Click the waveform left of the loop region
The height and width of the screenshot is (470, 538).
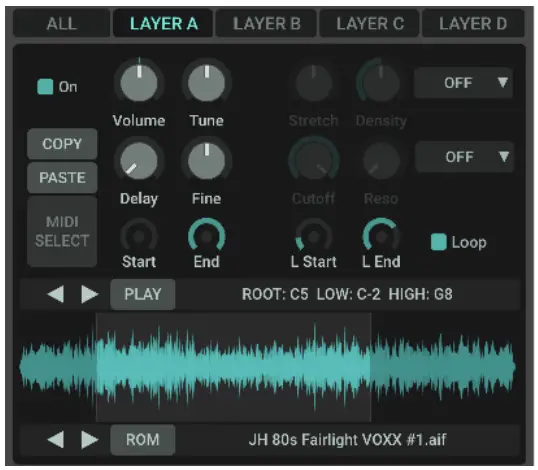coord(58,367)
